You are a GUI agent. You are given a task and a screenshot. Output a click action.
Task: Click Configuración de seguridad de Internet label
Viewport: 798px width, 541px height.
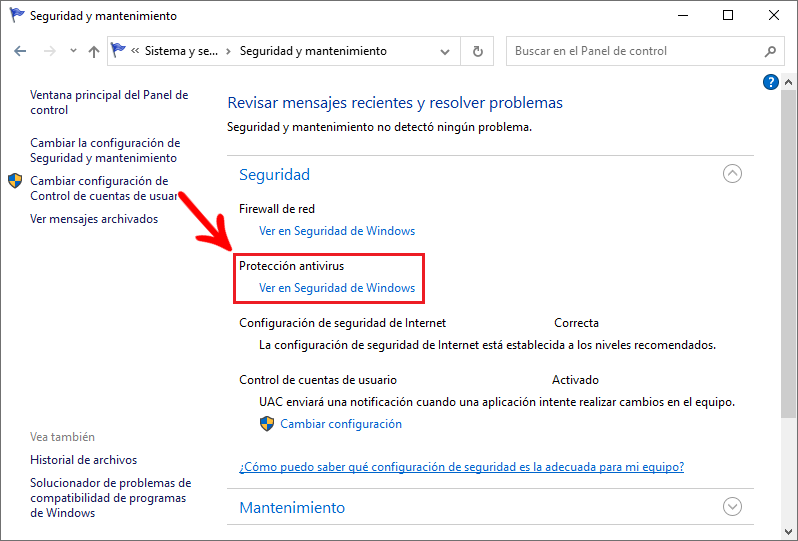pyautogui.click(x=343, y=323)
